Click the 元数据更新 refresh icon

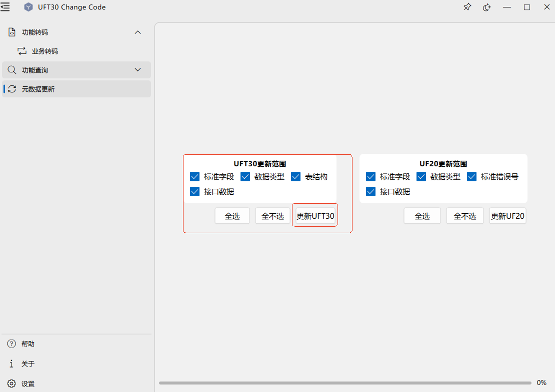12,89
